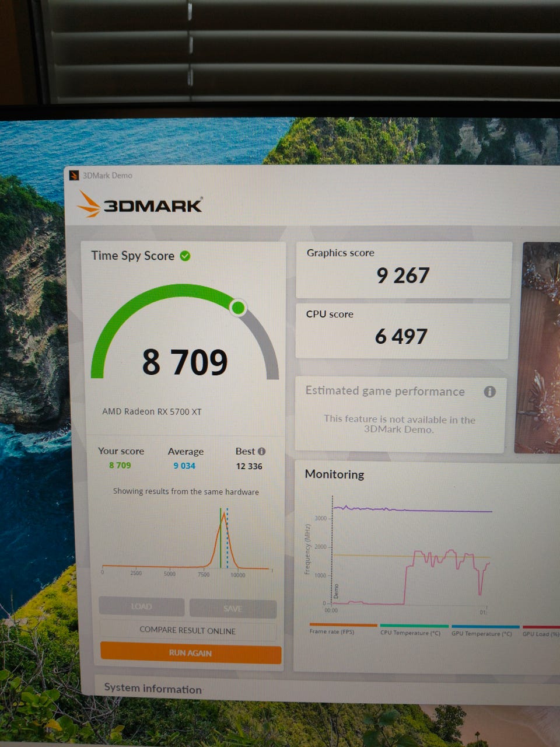
Task: Click the purple frequency line in chart
Action: tap(412, 510)
